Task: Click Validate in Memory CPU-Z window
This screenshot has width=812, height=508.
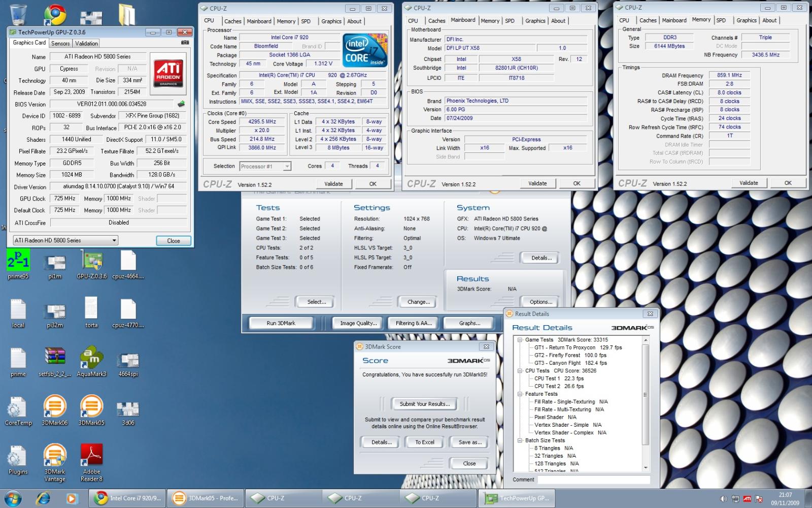Action: click(x=749, y=183)
